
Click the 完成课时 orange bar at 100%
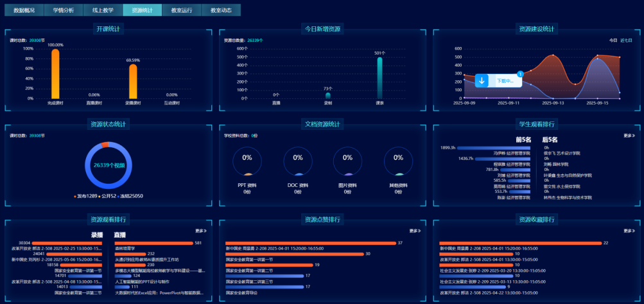(55, 73)
